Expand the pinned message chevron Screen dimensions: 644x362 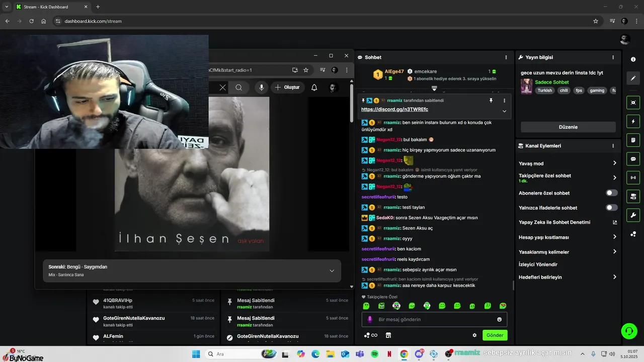coord(504,111)
